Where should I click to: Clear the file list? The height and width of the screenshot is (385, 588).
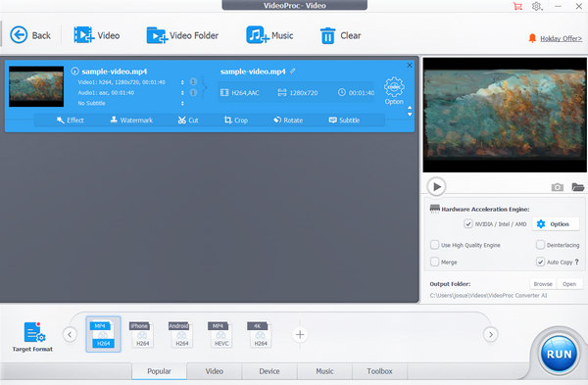click(340, 35)
